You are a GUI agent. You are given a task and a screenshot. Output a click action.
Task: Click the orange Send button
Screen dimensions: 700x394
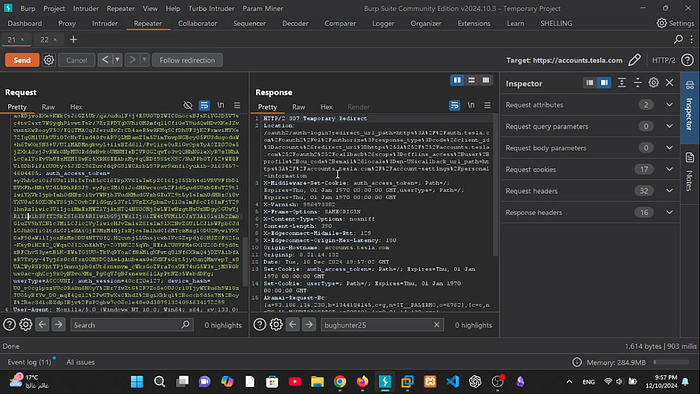tap(22, 60)
